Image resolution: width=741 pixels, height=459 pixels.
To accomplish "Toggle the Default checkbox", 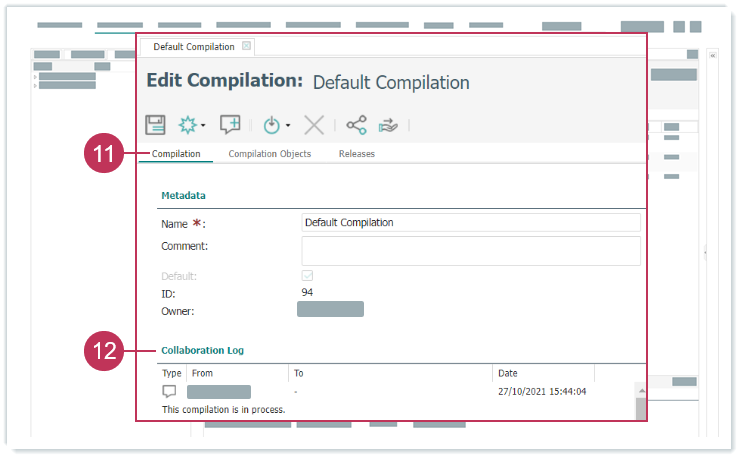I will click(307, 276).
